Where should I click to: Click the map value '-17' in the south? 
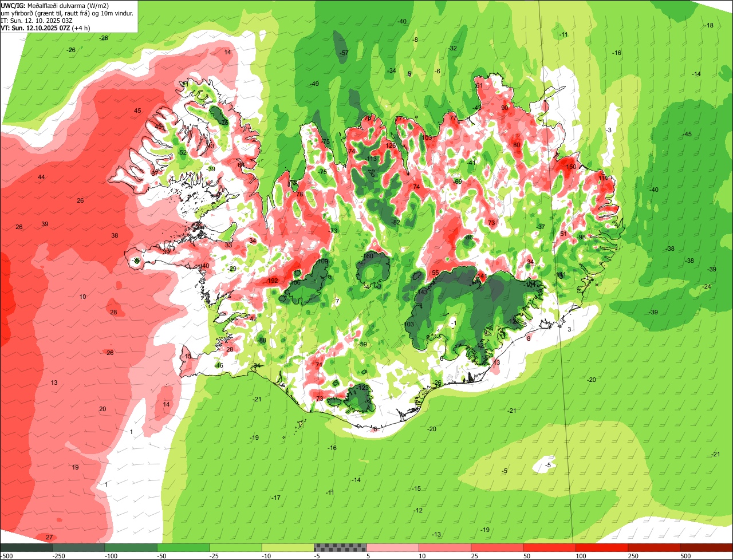[x=276, y=498]
